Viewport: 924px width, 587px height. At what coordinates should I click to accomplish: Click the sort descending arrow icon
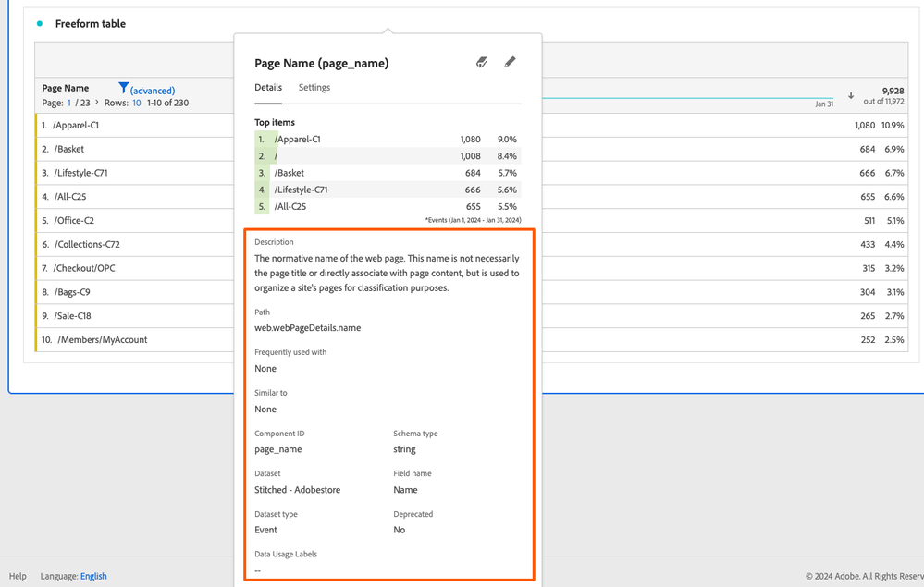tap(851, 95)
